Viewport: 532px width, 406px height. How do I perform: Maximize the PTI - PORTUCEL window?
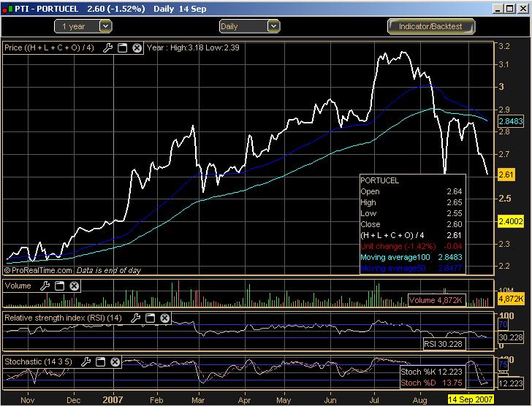point(510,9)
